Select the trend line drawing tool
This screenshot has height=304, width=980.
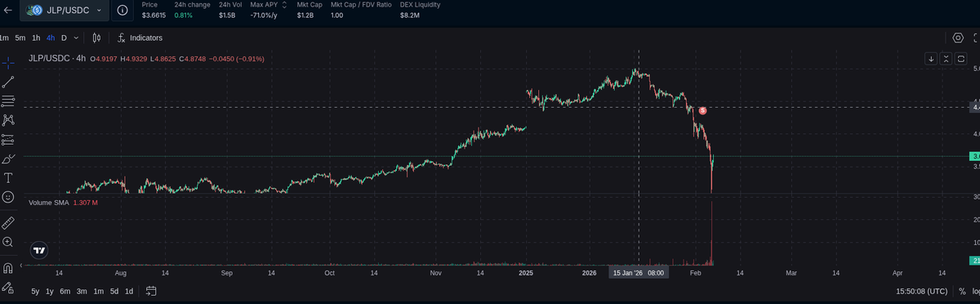8,82
